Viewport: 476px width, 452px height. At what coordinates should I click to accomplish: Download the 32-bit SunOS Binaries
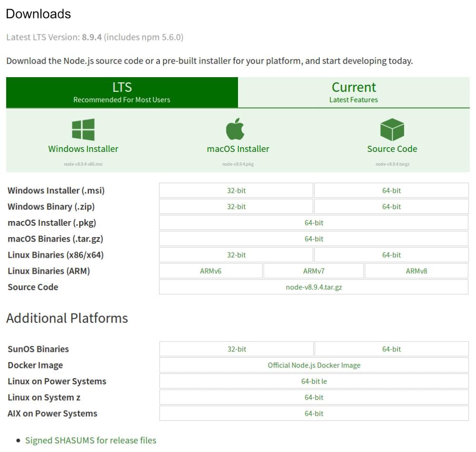click(236, 349)
